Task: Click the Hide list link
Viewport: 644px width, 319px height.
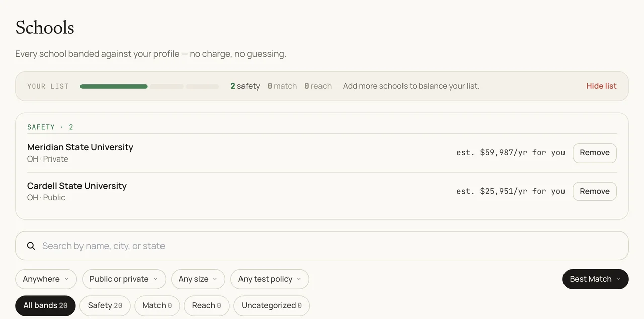Action: [601, 86]
